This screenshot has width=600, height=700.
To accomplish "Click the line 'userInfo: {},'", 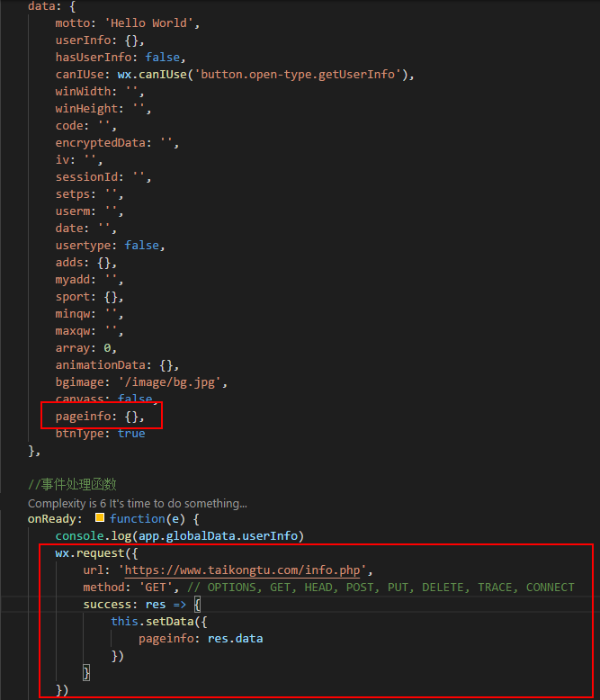I will coord(100,40).
